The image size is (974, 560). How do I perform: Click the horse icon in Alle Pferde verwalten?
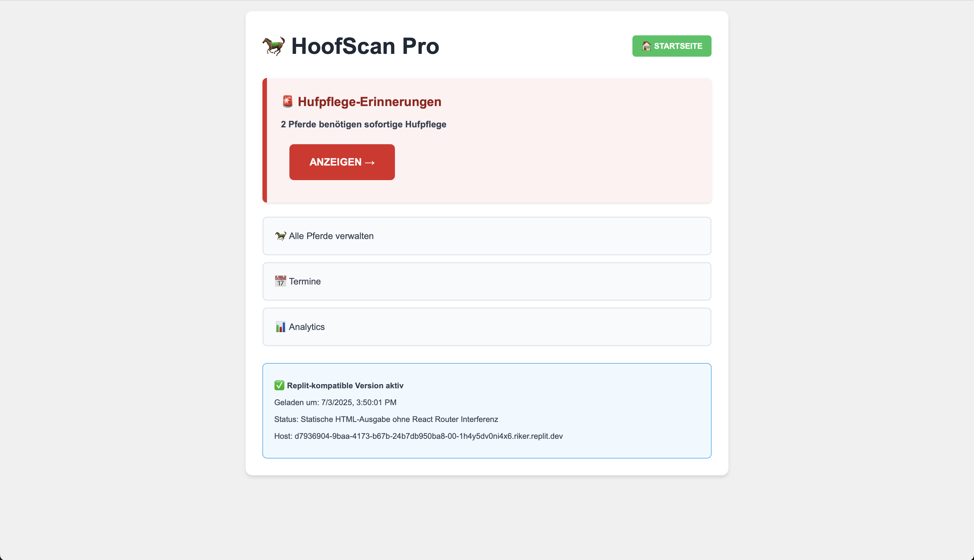280,236
